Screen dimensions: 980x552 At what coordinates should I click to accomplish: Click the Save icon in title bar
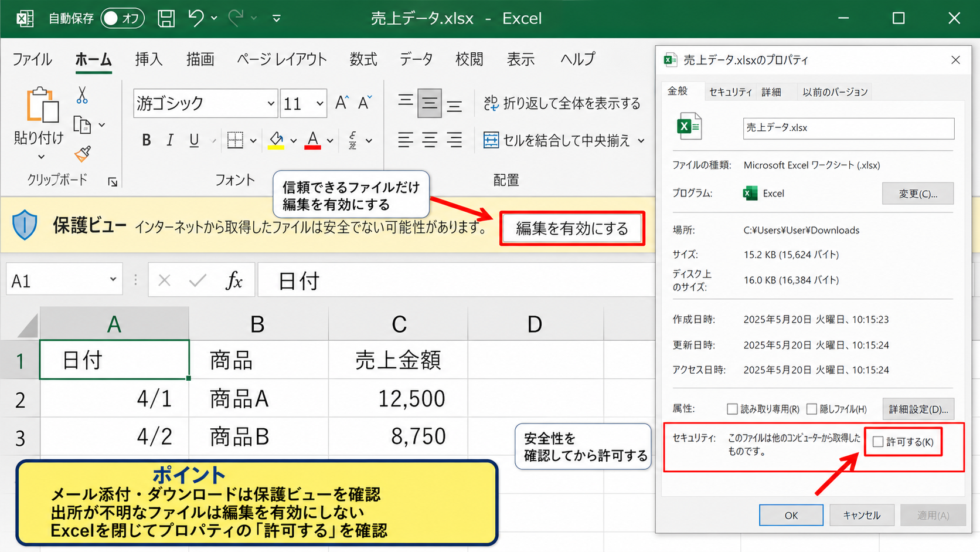[166, 18]
